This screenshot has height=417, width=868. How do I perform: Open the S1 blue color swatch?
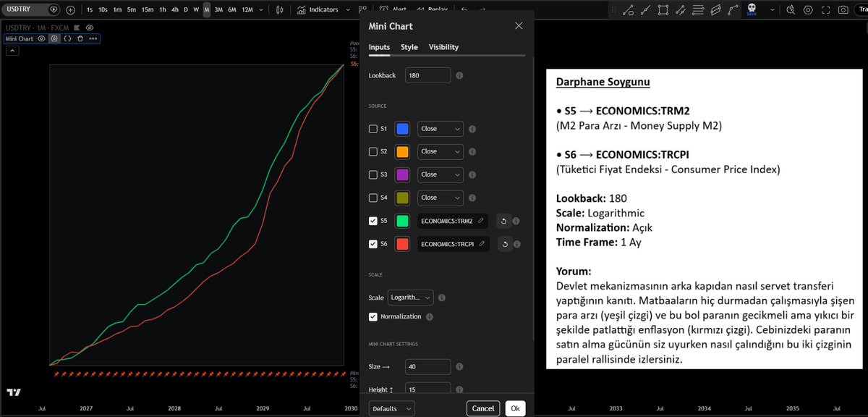tap(402, 129)
